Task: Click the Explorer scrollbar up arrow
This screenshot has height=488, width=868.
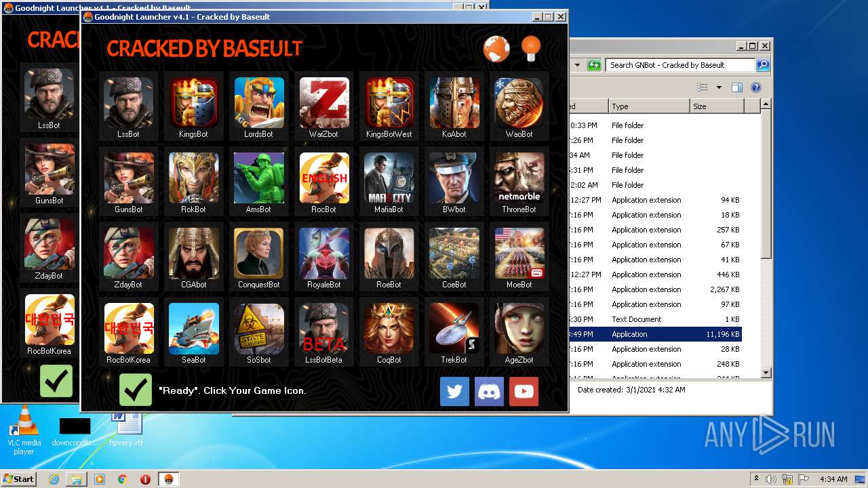Action: (x=766, y=104)
